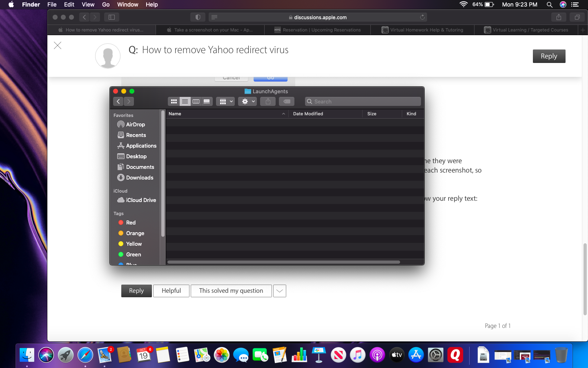
Task: Select list view in LaunchAgents window
Action: [x=185, y=101]
